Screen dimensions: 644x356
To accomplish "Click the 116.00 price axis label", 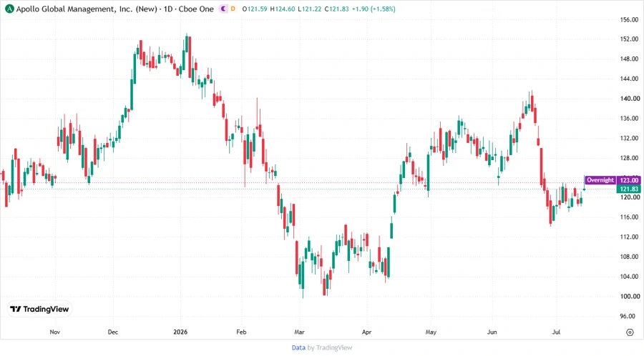I will [629, 217].
